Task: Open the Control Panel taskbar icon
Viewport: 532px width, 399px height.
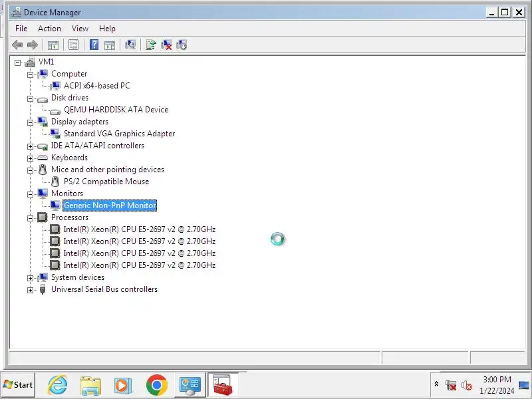Action: pos(190,385)
